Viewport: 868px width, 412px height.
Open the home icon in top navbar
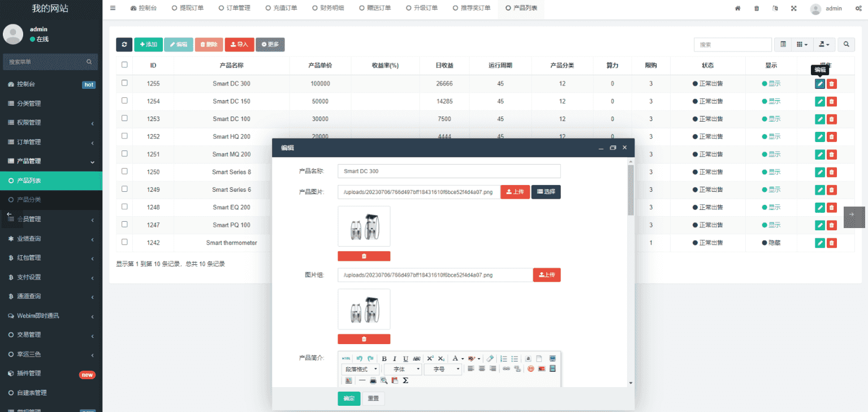point(737,8)
